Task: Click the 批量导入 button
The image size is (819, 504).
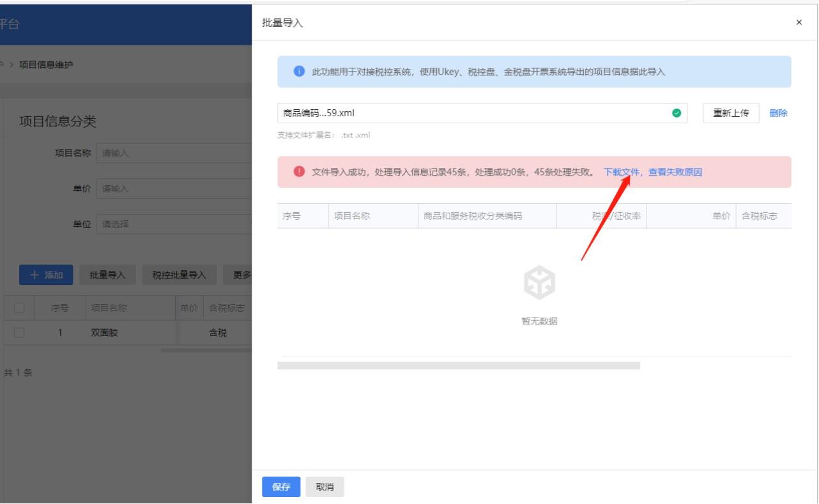Action: point(107,275)
